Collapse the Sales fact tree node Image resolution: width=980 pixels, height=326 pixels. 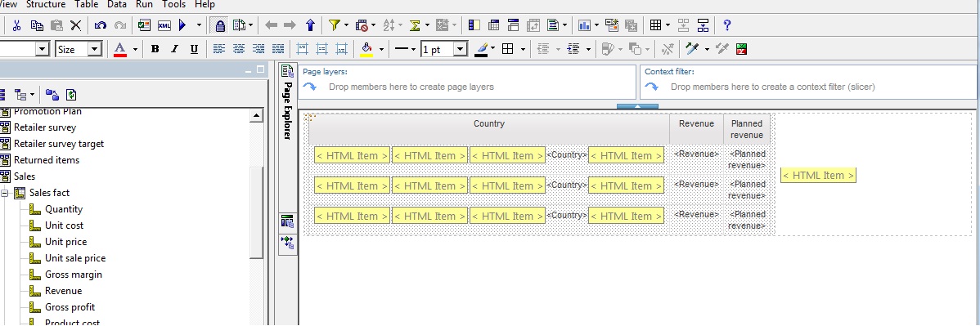[4, 193]
